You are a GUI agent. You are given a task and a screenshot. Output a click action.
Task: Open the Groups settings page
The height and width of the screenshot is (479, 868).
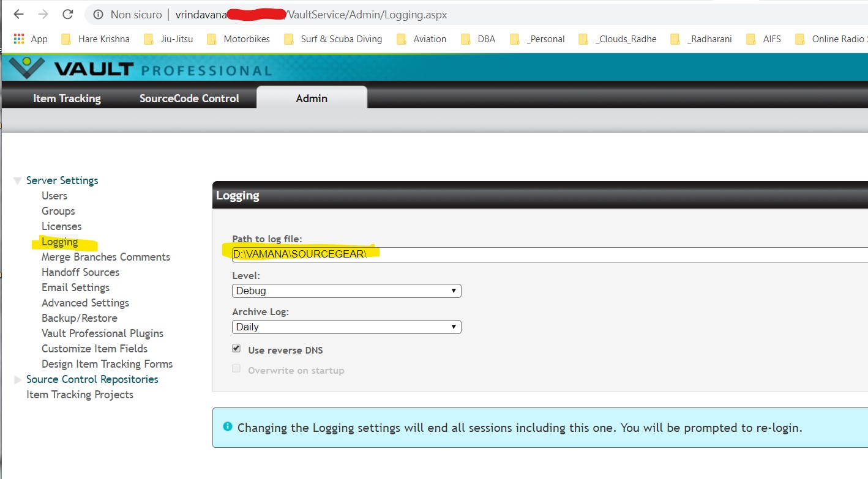[x=58, y=211]
